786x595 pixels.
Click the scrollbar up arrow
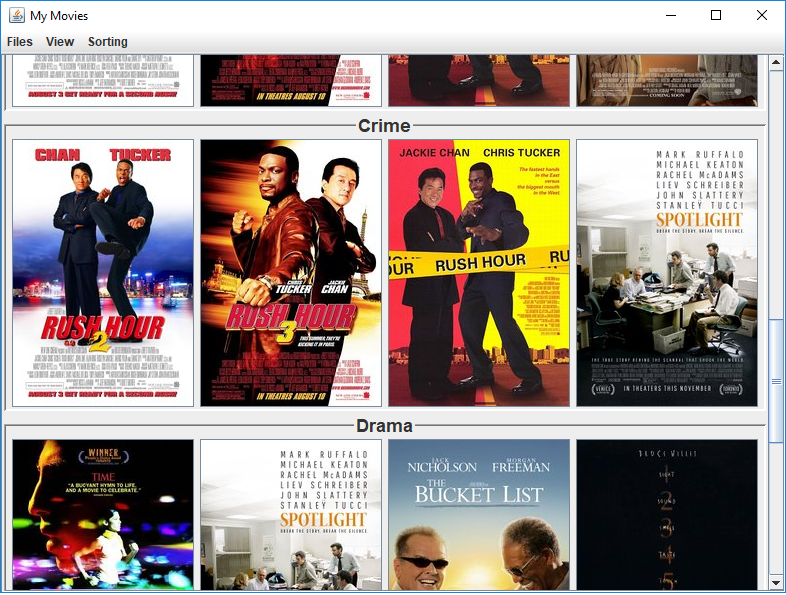(x=776, y=63)
